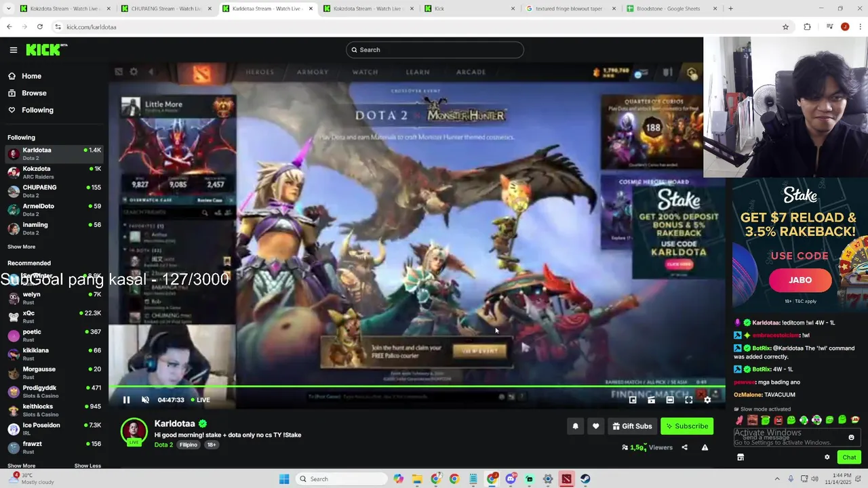Unmute the stream volume
868x488 pixels.
coord(145,400)
